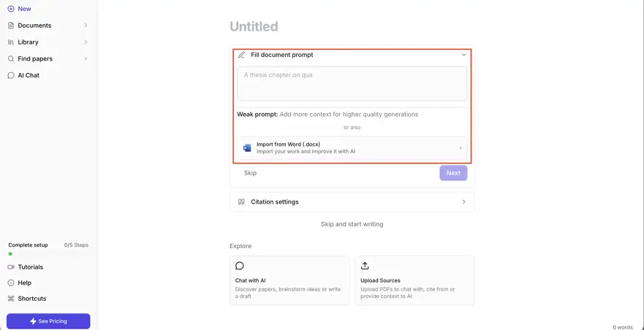Click the quotation mark icon in Citation settings
Screen dimensions: 644x330
tap(241, 202)
